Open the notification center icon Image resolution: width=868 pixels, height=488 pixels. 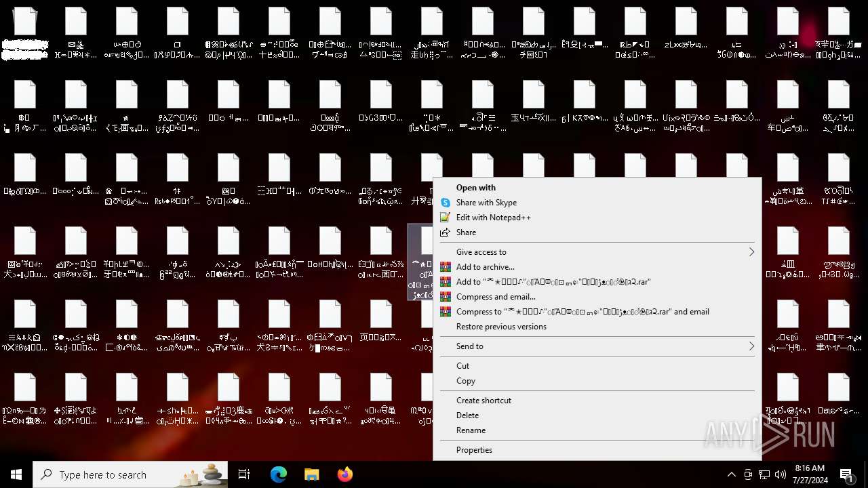(x=847, y=474)
